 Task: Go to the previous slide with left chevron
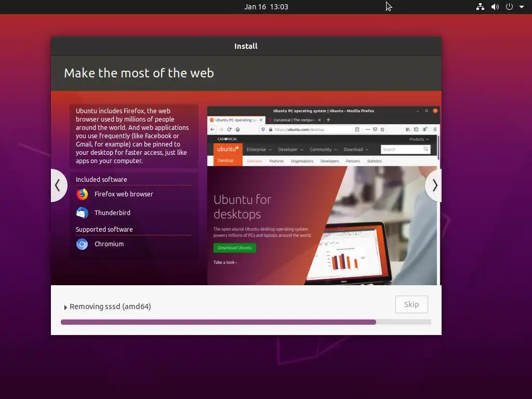(58, 185)
